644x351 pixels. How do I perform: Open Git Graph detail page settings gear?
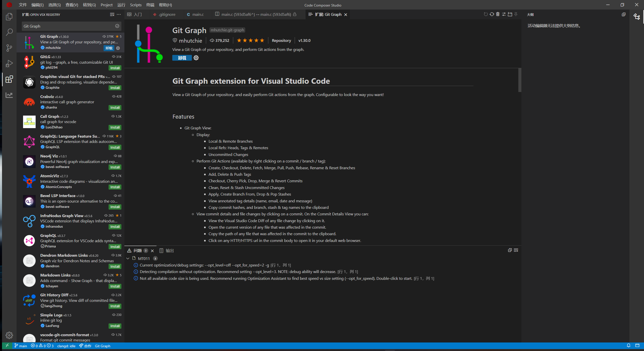196,58
